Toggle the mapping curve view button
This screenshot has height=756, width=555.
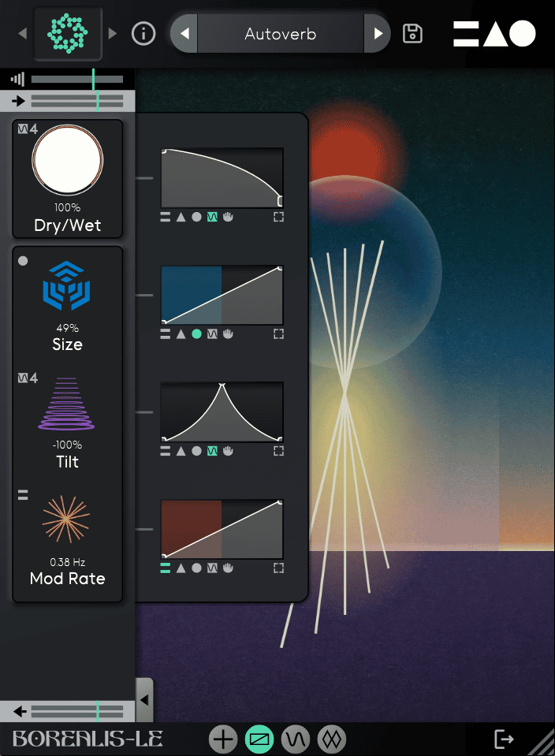[260, 739]
